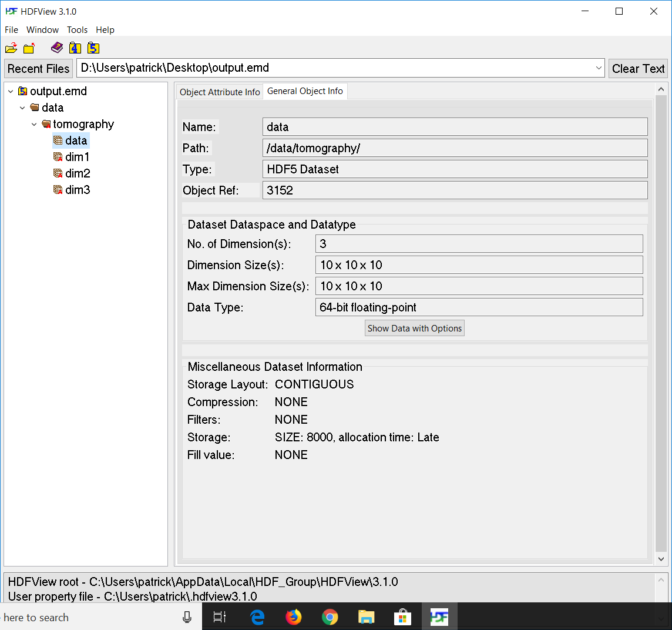Close the file via the Close File toolbar icon
The width and height of the screenshot is (672, 630).
pos(29,48)
